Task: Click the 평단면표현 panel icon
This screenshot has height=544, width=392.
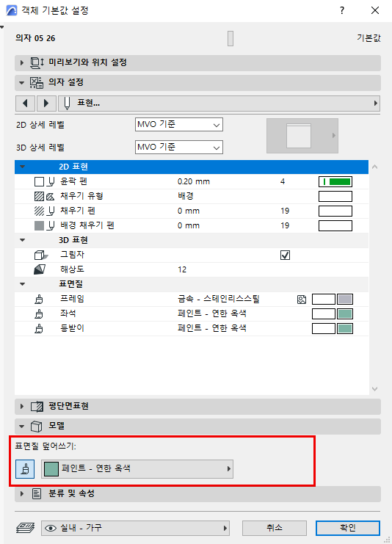Action: click(x=37, y=406)
